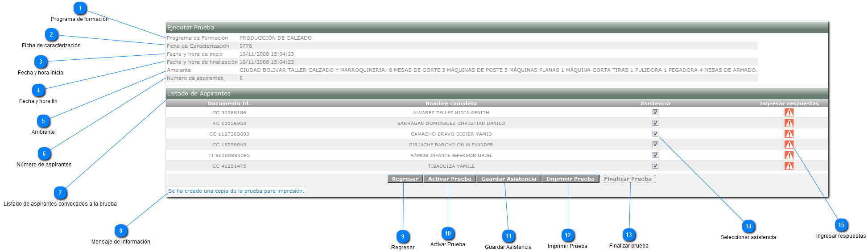This screenshot has height=252, width=868.
Task: Save attendance with Guardar Asistencia
Action: (x=509, y=179)
